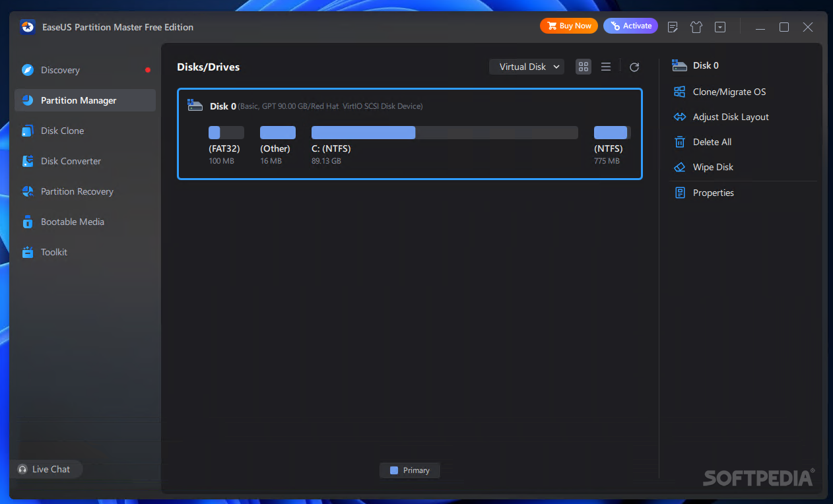Click the Bootable Media USB icon

[27, 222]
